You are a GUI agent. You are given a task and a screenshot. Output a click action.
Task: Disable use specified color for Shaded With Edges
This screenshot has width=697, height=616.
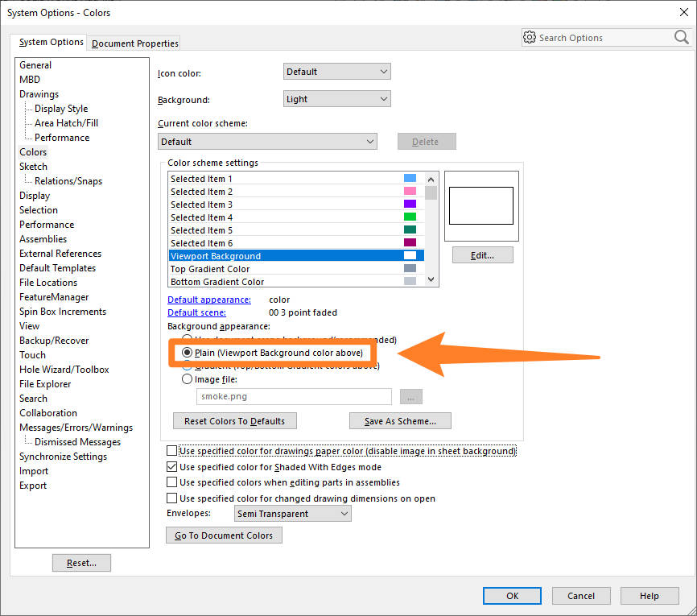(x=173, y=466)
